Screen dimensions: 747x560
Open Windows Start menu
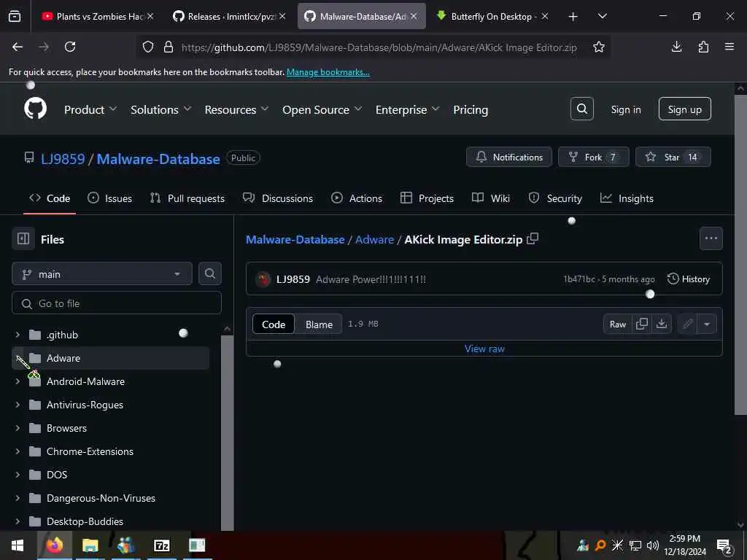18,545
